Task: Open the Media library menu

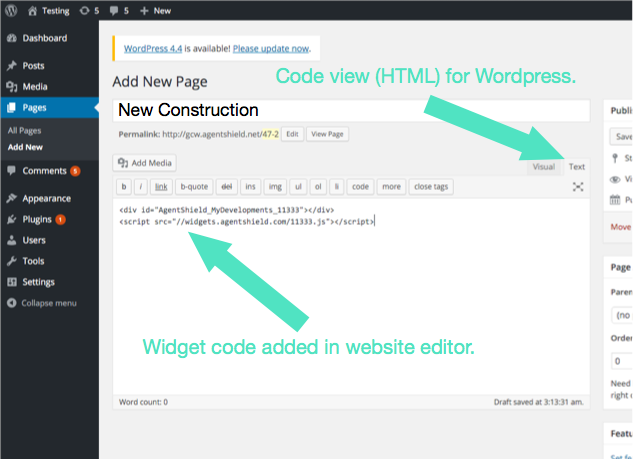Action: (x=35, y=87)
